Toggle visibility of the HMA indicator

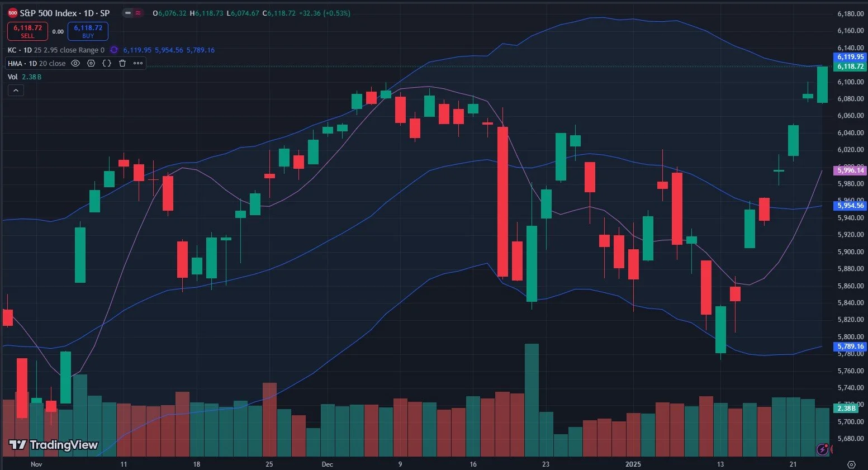click(x=75, y=64)
